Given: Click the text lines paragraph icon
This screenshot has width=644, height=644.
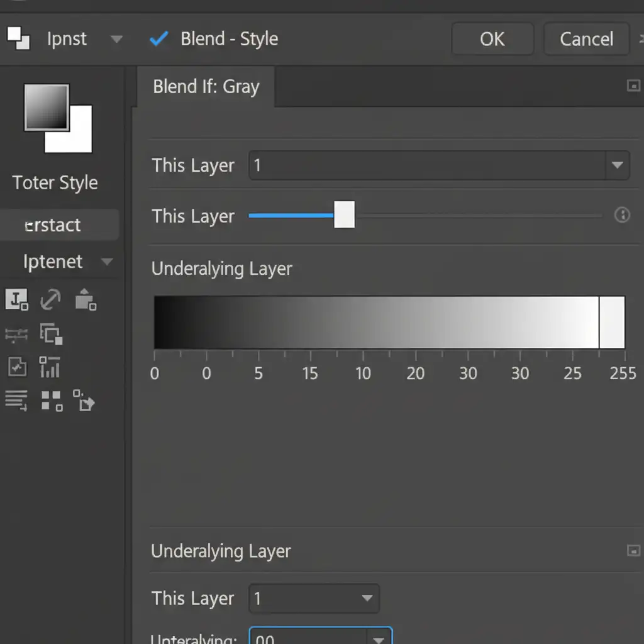Looking at the screenshot, I should pos(16,400).
